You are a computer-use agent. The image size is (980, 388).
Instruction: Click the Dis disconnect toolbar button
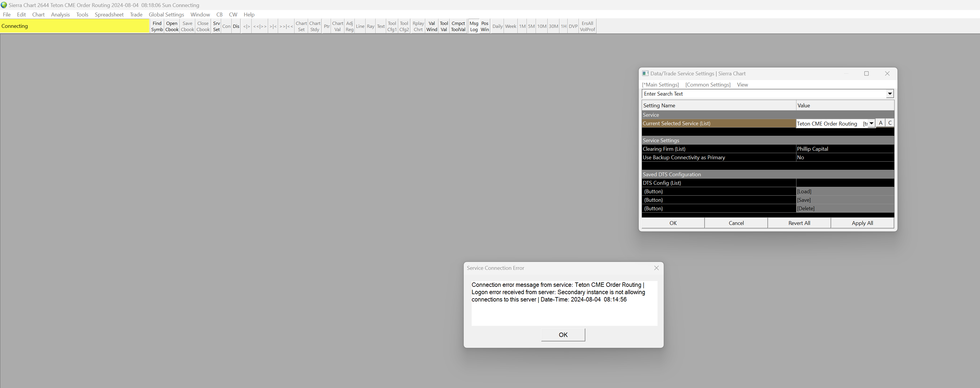pos(236,26)
